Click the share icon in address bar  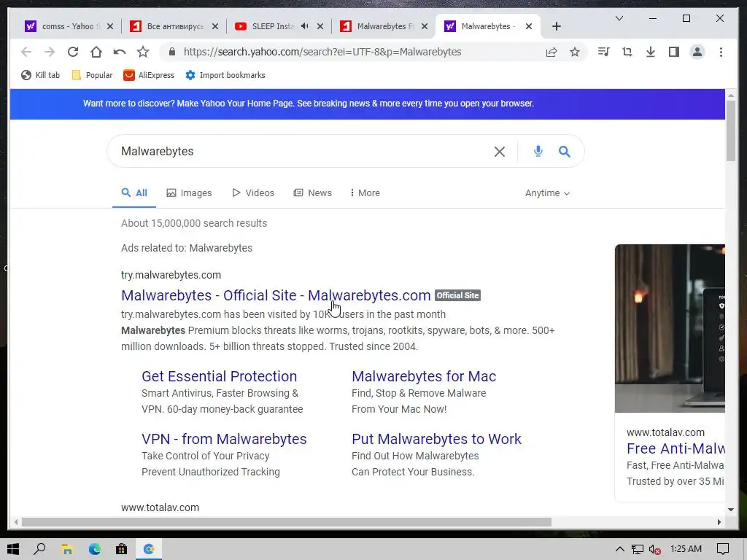[551, 52]
